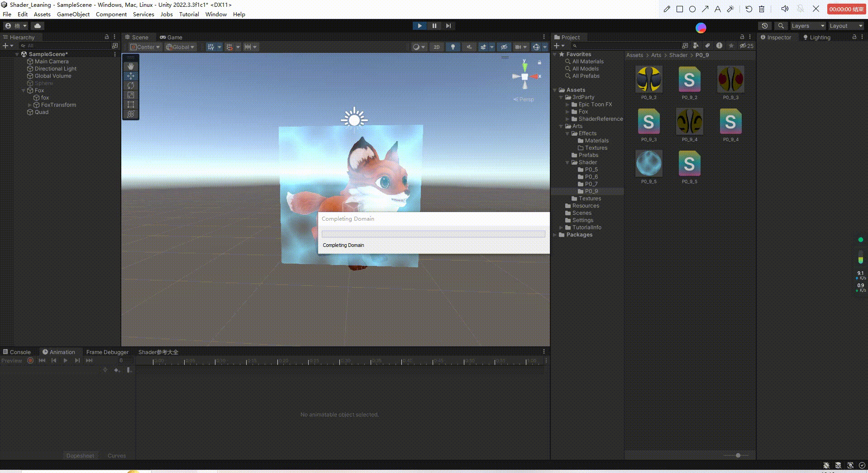Image resolution: width=868 pixels, height=473 pixels.
Task: Click the Scene orientation gizmo cube
Action: [525, 76]
